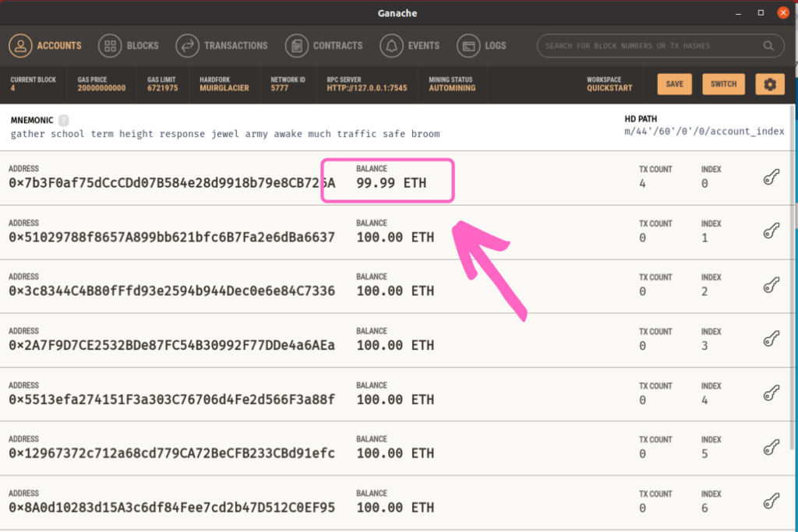
Task: Open the Contracts tab
Action: coord(323,46)
